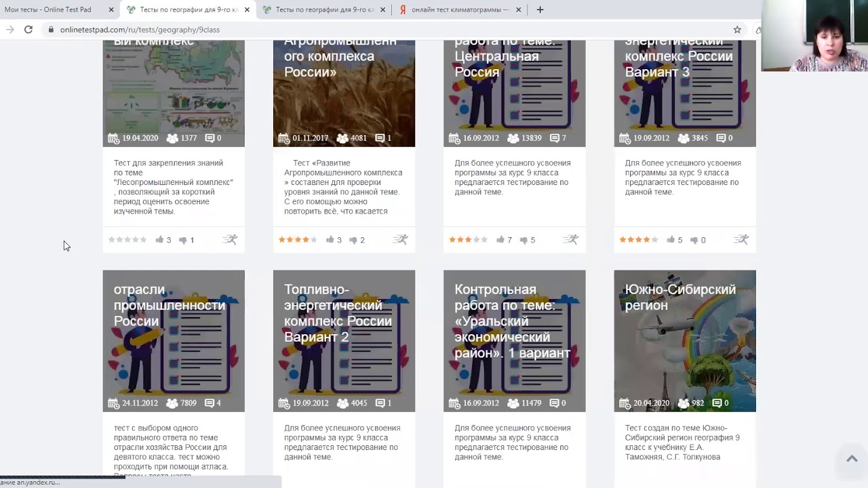Screen dimensions: 868x488
Task: Click calendar icon beside date 01.11.2017
Action: pos(284,138)
